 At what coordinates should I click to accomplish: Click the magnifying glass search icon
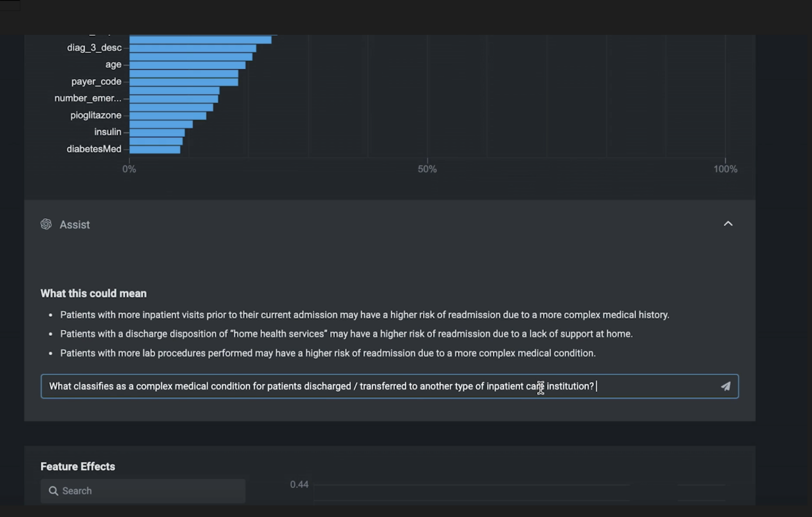(x=53, y=491)
